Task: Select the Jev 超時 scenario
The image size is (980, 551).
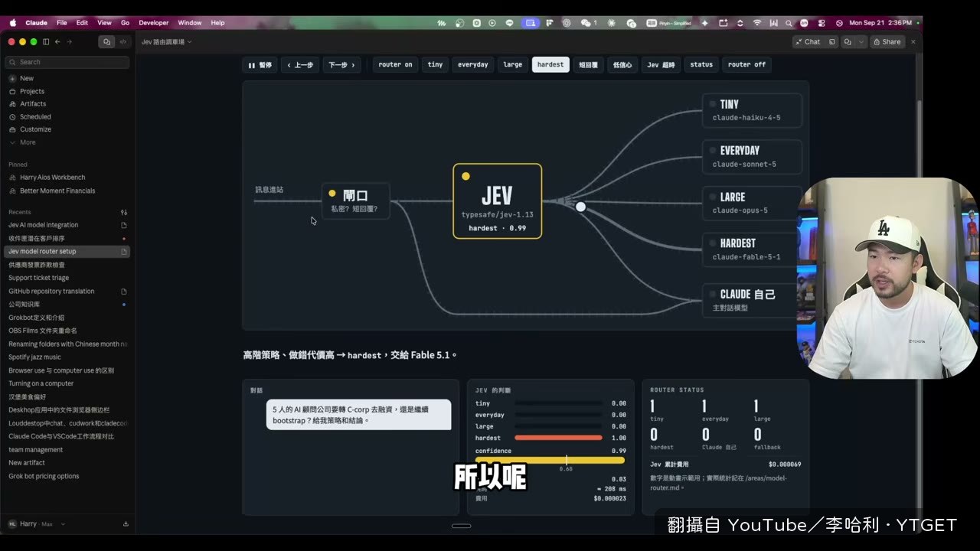Action: click(x=661, y=65)
